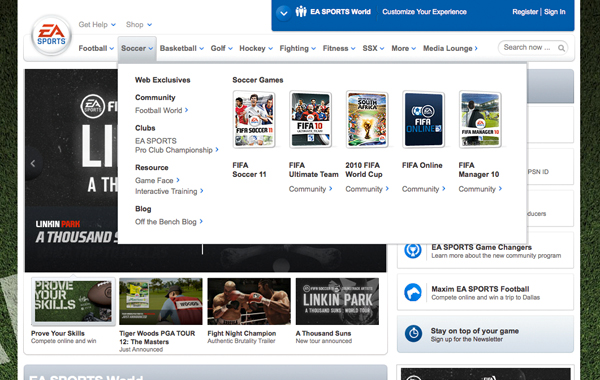Viewport: 600px width, 380px height.
Task: Open the FIFA Soccer 11 cover
Action: [254, 119]
